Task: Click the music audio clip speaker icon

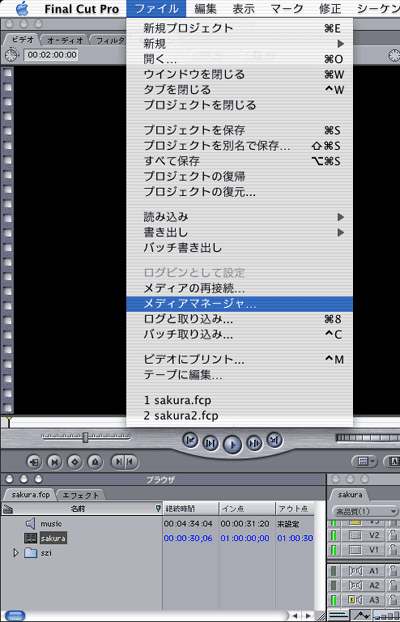Action: coord(30,524)
